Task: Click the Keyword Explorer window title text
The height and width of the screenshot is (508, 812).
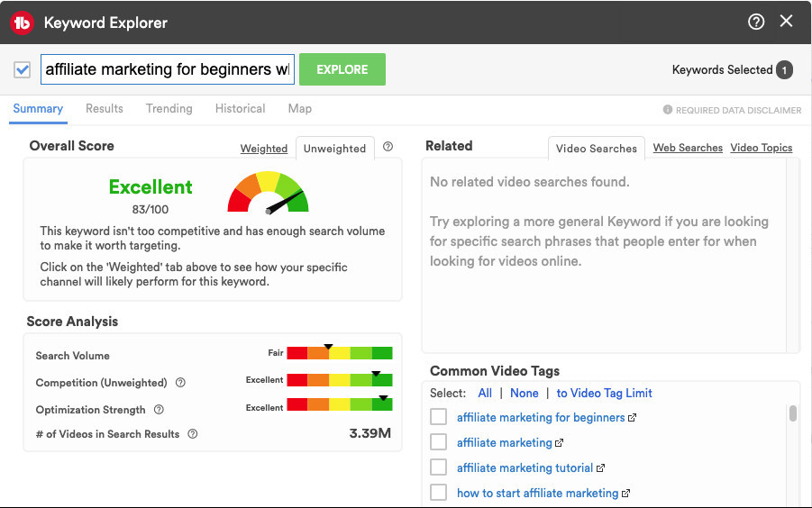Action: (105, 23)
